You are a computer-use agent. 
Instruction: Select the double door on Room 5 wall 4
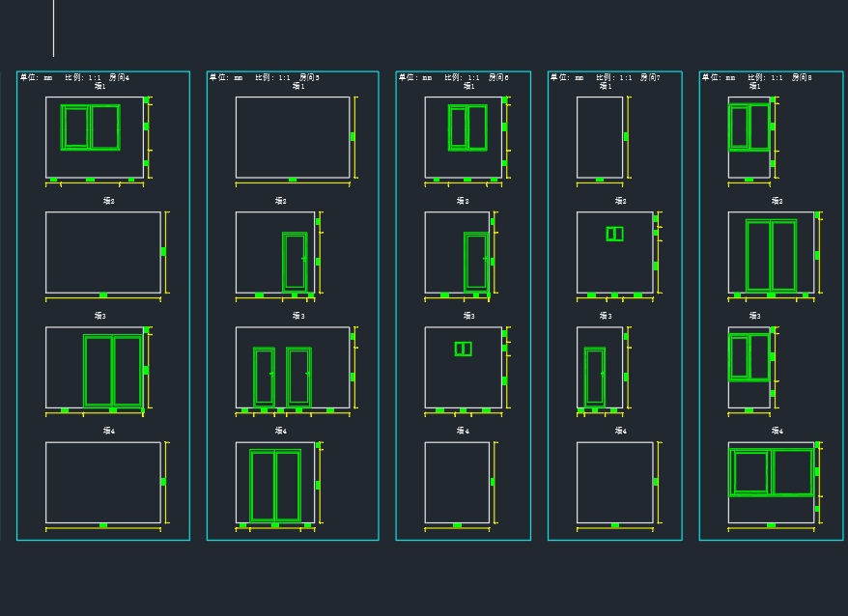(x=275, y=486)
